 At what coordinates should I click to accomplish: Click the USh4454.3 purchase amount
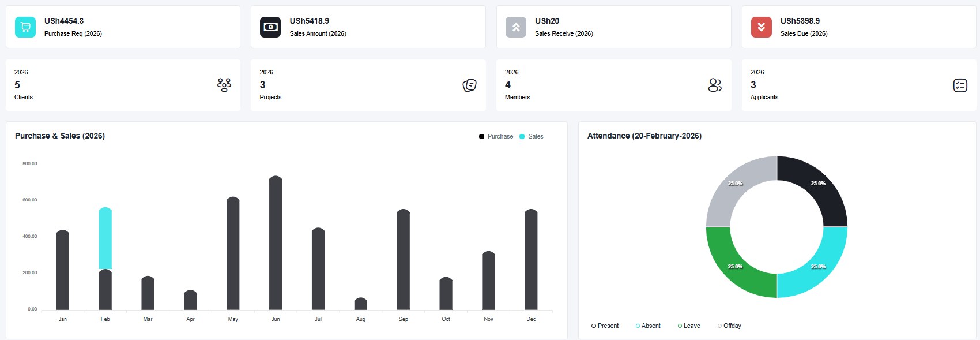pyautogui.click(x=64, y=21)
